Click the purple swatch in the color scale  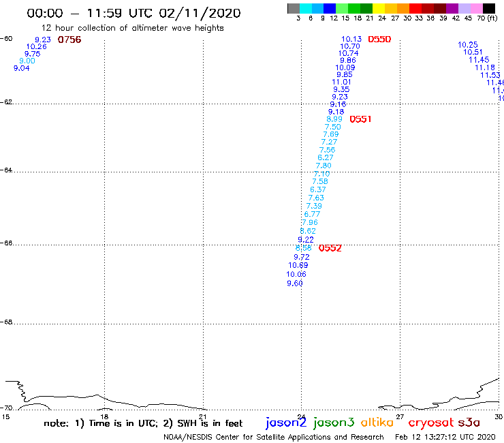[x=452, y=8]
